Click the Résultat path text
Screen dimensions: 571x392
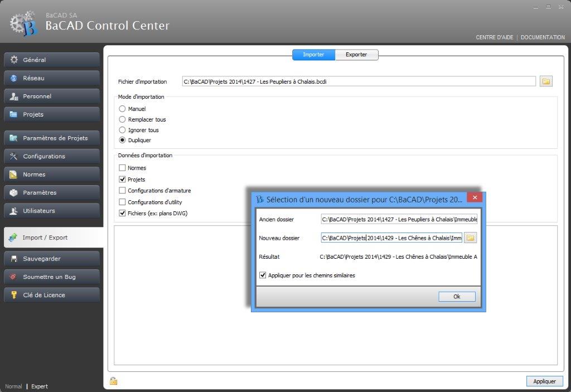pos(398,257)
